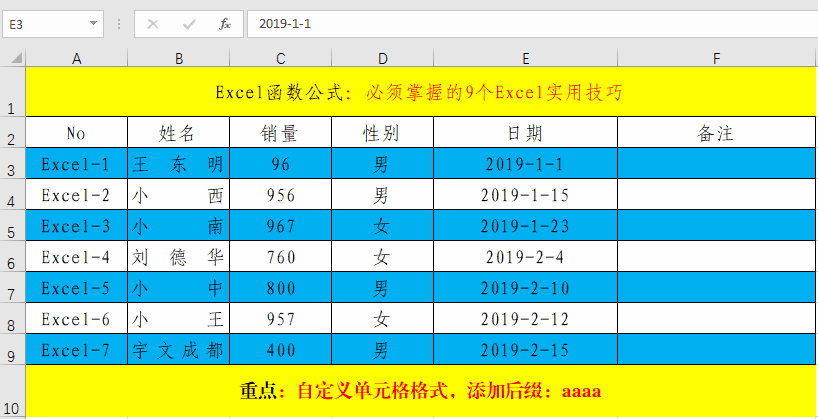Select name cell 小中
The height and width of the screenshot is (419, 818).
(178, 287)
